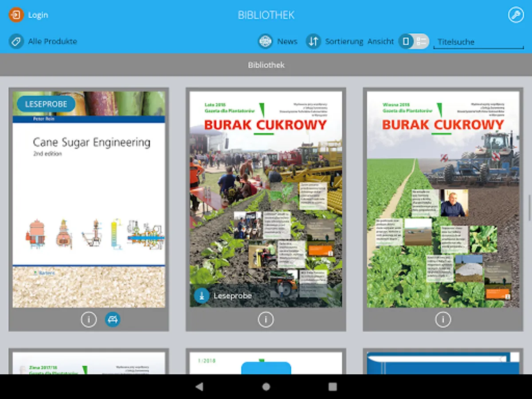
Task: Open the Login text link
Action: coord(38,15)
